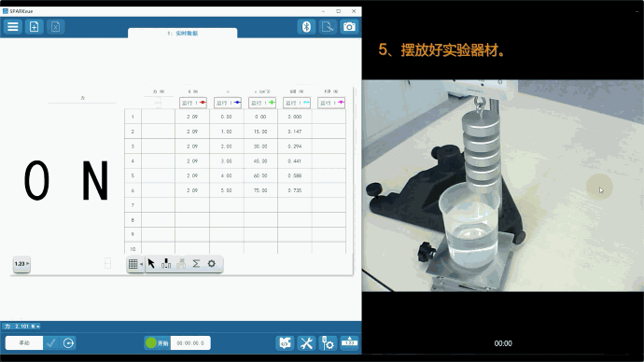Open the journal page icon beside Bluetooth
Image resolution: width=644 pixels, height=362 pixels.
[328, 27]
